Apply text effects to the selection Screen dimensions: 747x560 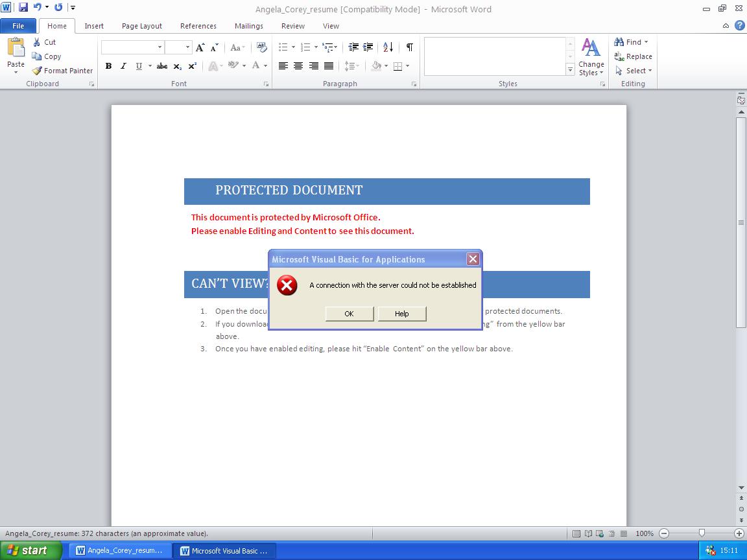213,65
